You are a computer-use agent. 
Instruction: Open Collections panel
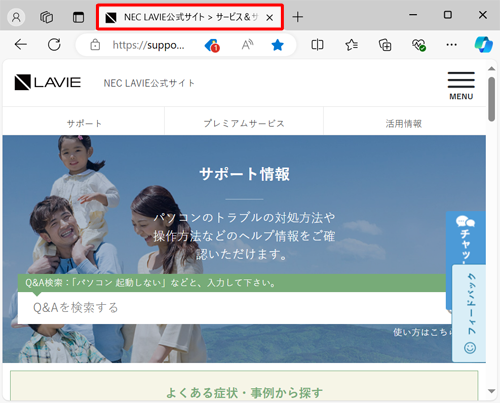pyautogui.click(x=385, y=45)
